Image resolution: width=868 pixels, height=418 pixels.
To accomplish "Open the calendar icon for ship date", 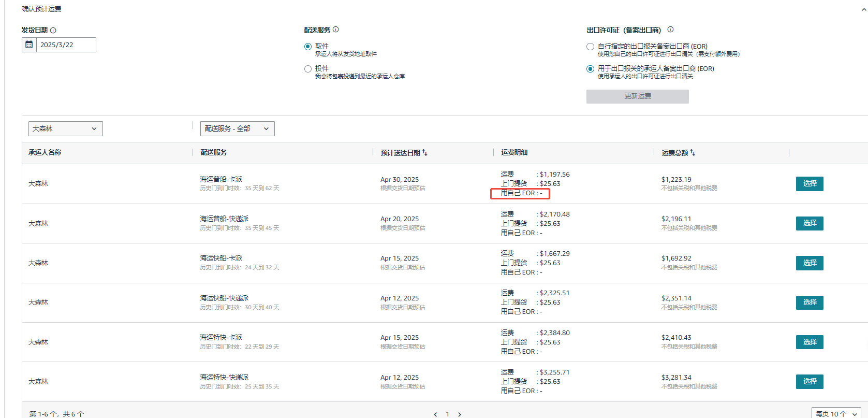I will [29, 45].
